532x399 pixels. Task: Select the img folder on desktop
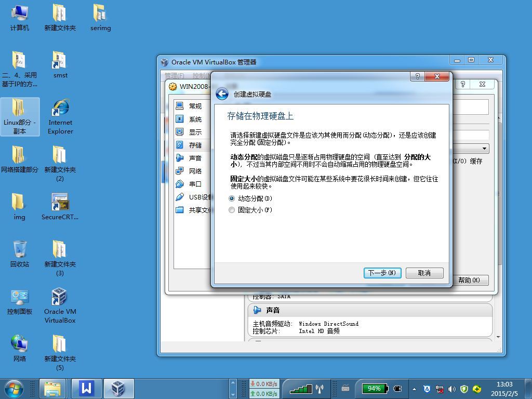pos(19,206)
